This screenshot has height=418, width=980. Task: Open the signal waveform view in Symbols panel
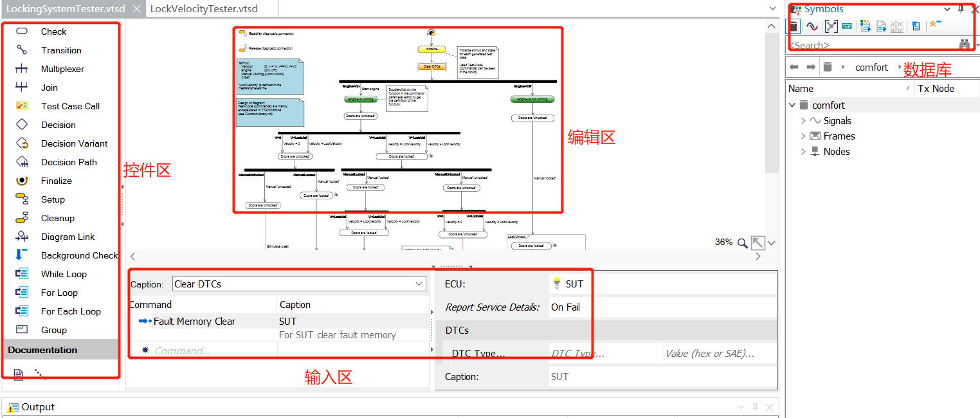811,26
